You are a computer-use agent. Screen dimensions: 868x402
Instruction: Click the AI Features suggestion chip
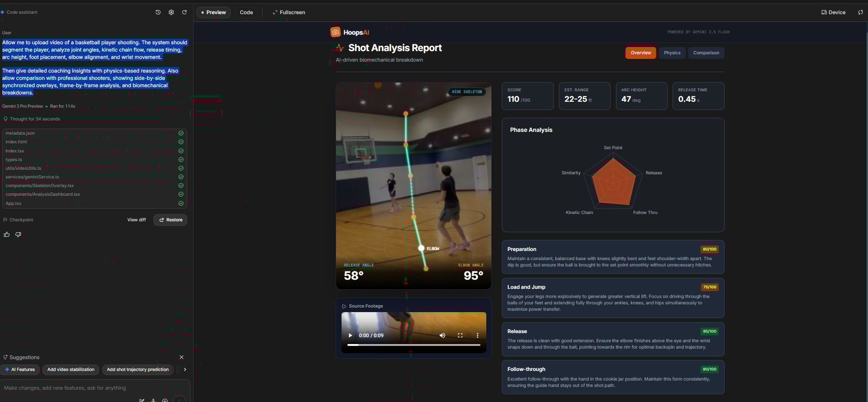point(20,370)
